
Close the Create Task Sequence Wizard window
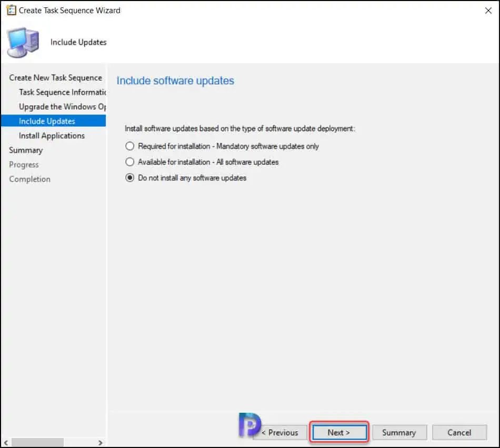tap(488, 11)
